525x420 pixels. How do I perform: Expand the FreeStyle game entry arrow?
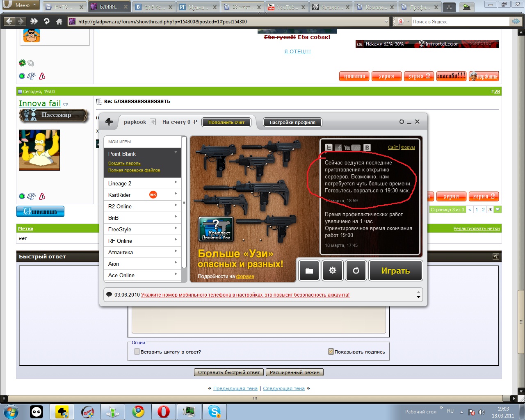tap(176, 228)
